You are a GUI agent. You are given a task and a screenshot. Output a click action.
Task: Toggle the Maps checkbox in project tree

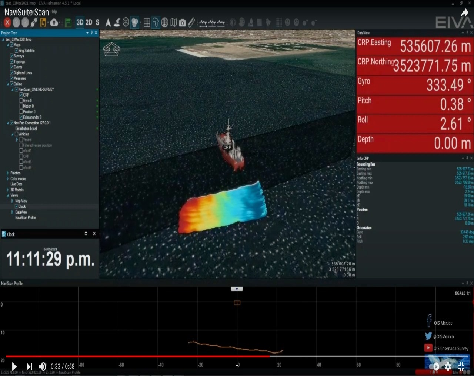(x=12, y=45)
